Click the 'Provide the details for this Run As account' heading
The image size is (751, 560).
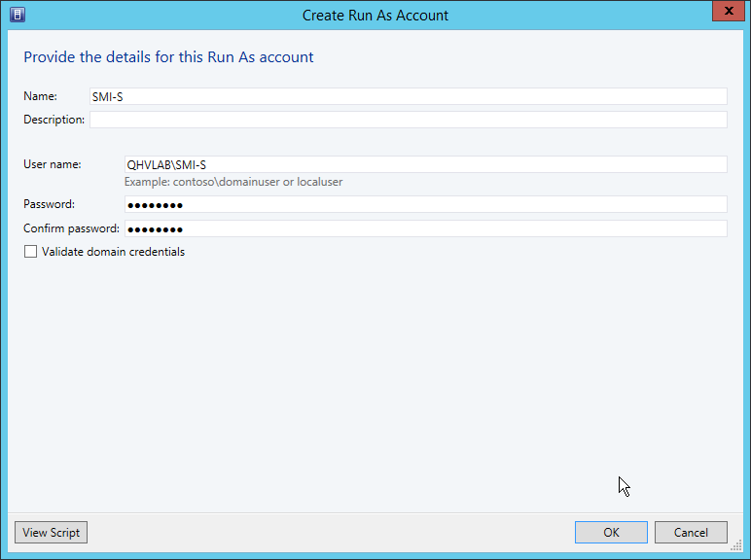168,57
